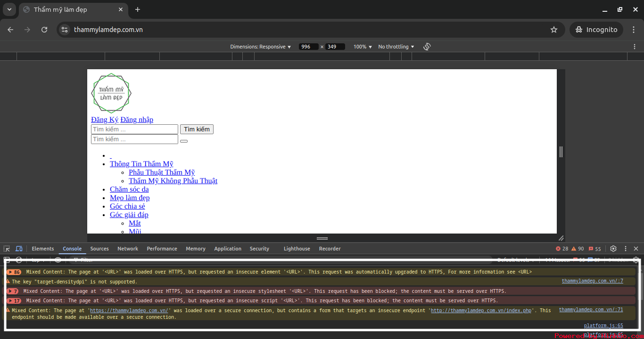This screenshot has width=644, height=339.
Task: Click the small blank submit button
Action: (x=184, y=141)
